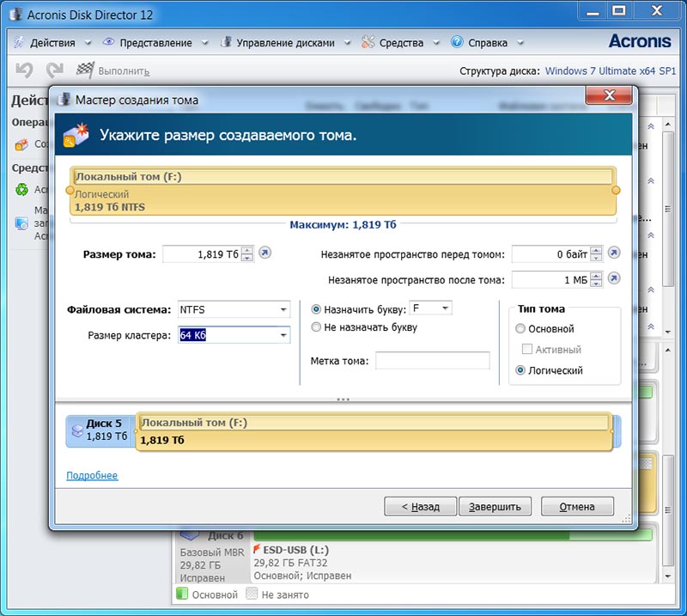Click inside the Размер тома field

203,253
